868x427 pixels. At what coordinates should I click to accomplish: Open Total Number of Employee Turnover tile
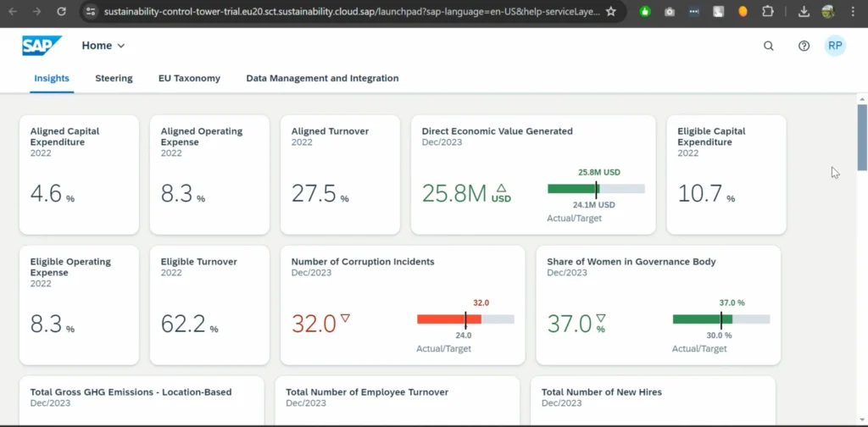click(x=398, y=401)
